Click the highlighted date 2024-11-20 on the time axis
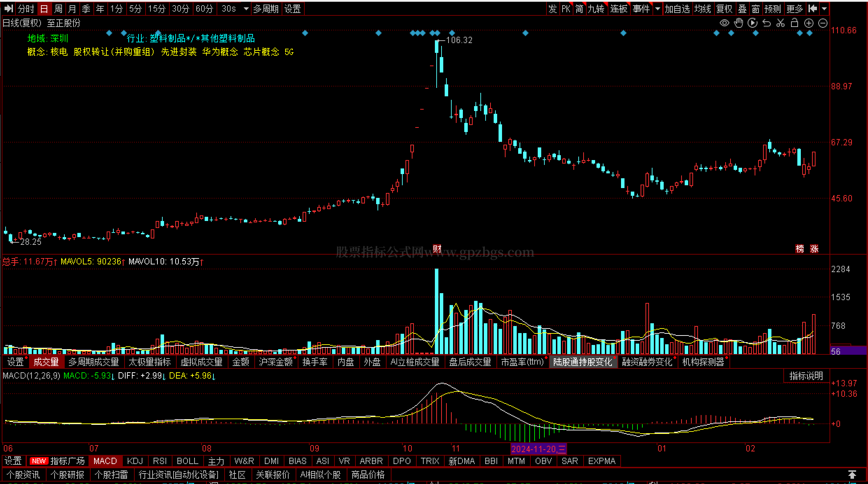 click(x=538, y=449)
